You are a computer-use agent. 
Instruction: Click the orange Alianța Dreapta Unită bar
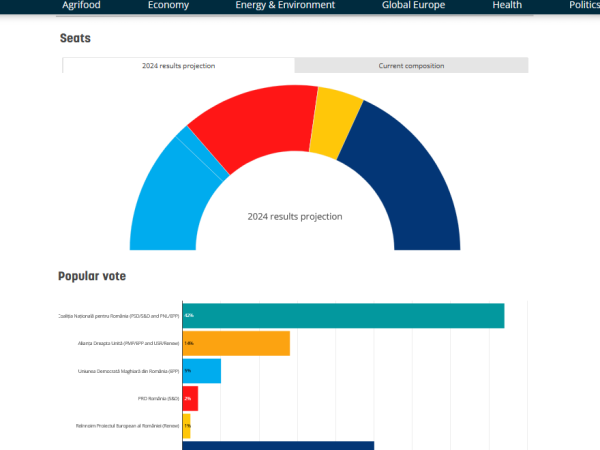coord(236,343)
